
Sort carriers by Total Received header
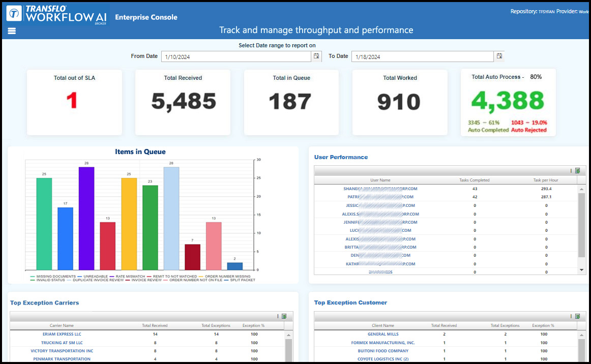(x=155, y=325)
